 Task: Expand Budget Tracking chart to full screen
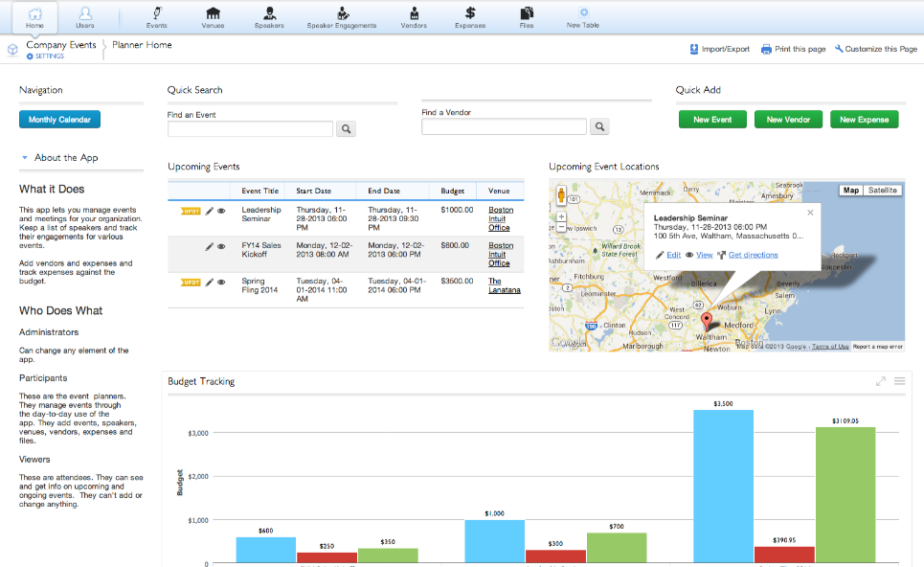pyautogui.click(x=880, y=381)
